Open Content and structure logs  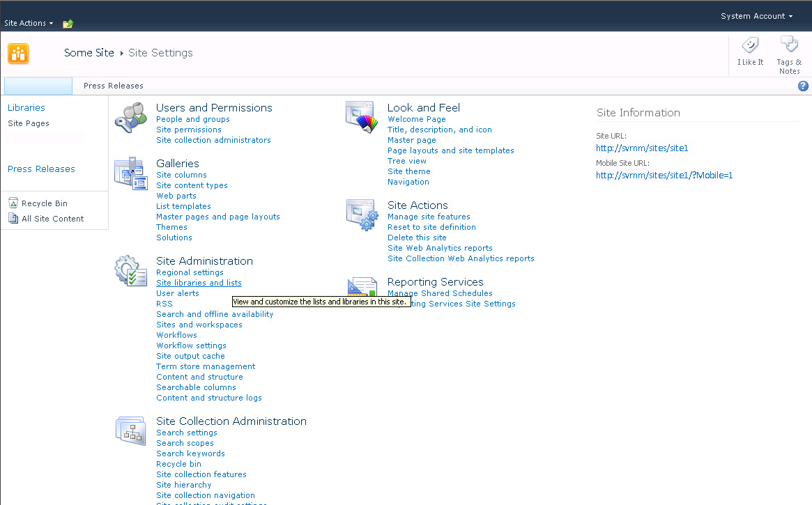tap(209, 397)
